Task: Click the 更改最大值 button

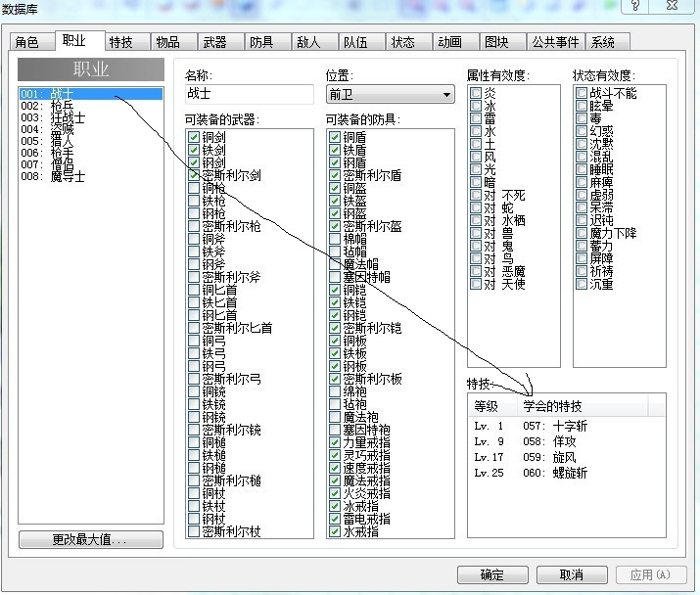Action: (91, 539)
